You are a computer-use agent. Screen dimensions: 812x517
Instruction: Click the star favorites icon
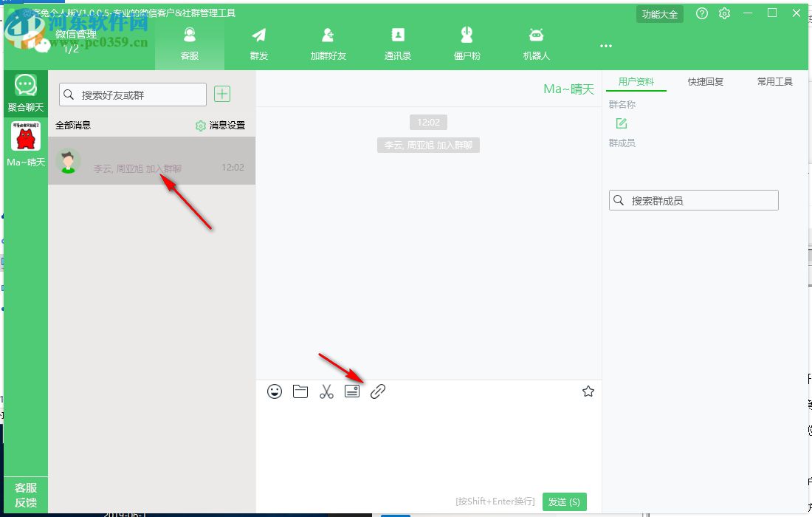click(588, 391)
